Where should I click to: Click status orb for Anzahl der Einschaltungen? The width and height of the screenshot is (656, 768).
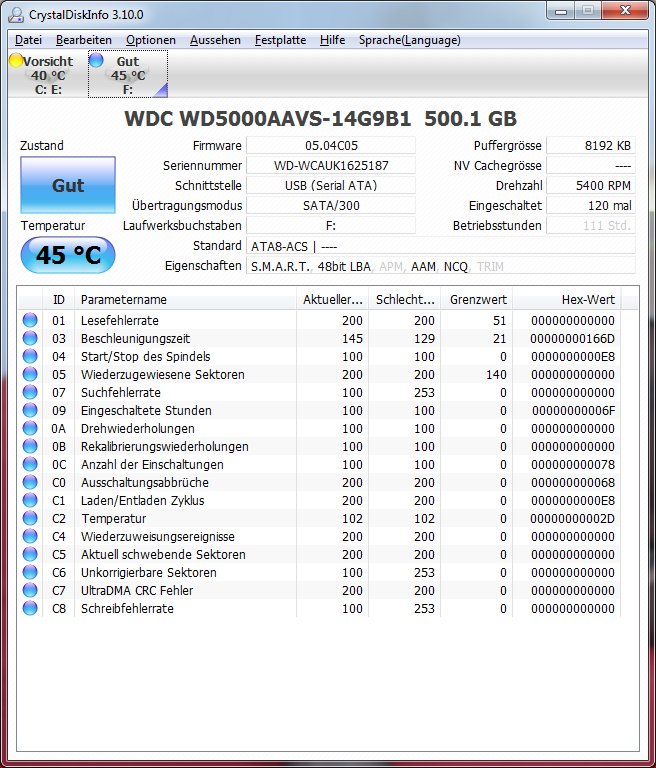tap(30, 464)
